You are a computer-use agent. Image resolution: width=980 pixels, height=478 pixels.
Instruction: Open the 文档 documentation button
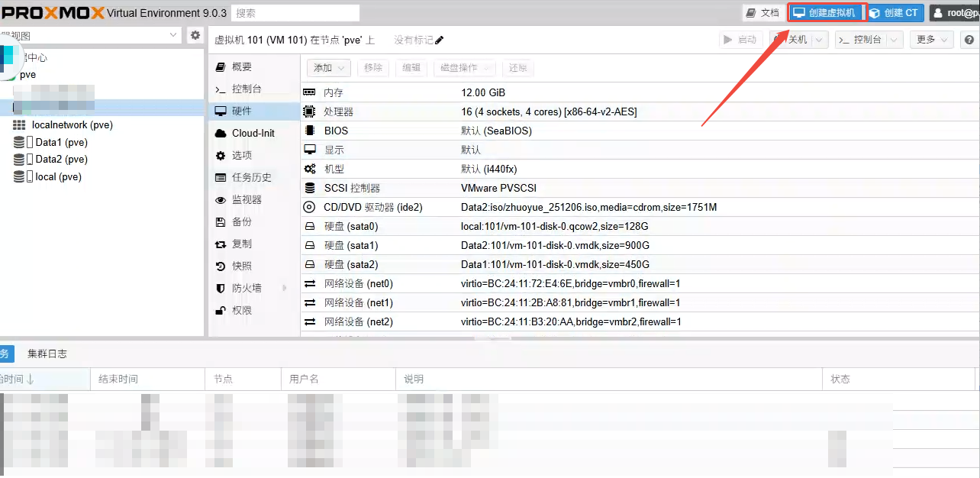[762, 13]
